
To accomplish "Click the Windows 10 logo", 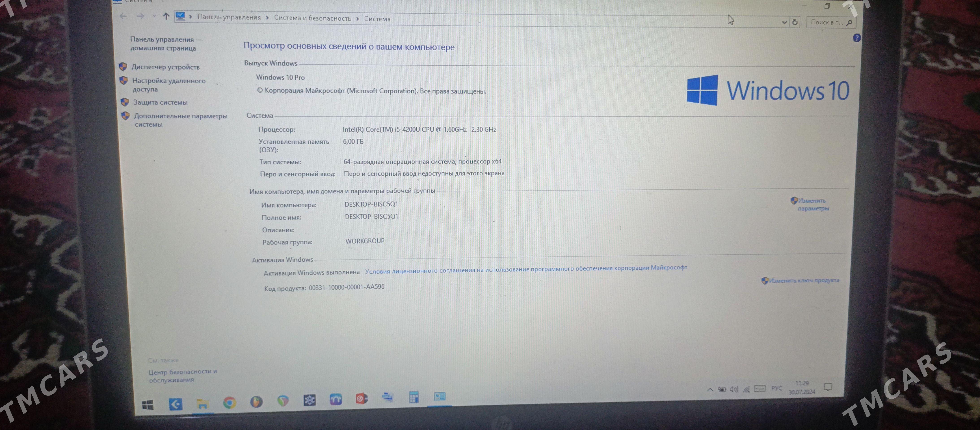I will click(x=768, y=90).
